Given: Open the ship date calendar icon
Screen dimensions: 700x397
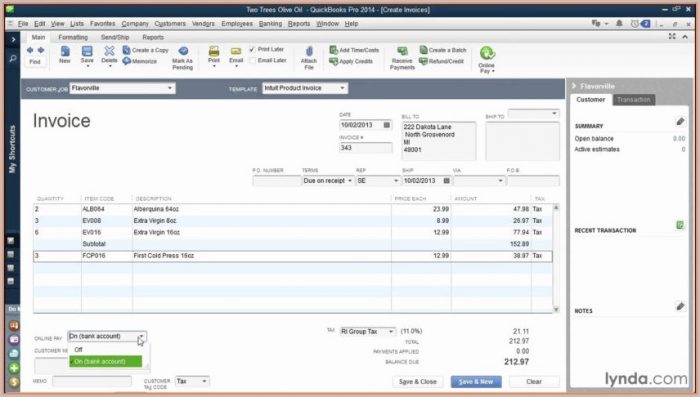Looking at the screenshot, I should [446, 181].
